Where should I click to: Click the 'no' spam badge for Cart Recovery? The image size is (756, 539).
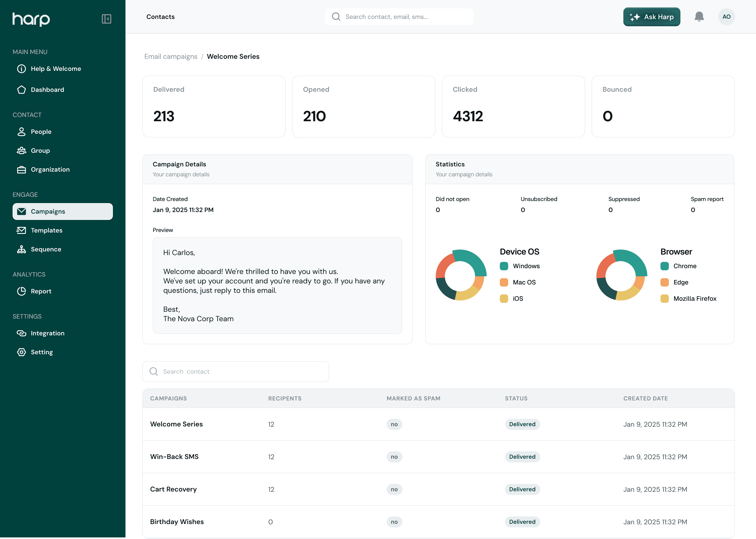click(394, 489)
